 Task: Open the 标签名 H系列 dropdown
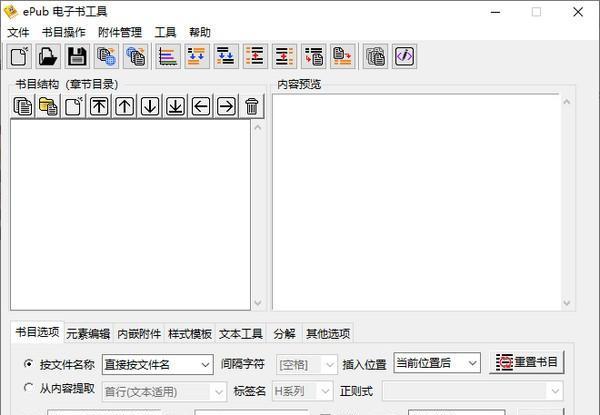click(x=303, y=391)
